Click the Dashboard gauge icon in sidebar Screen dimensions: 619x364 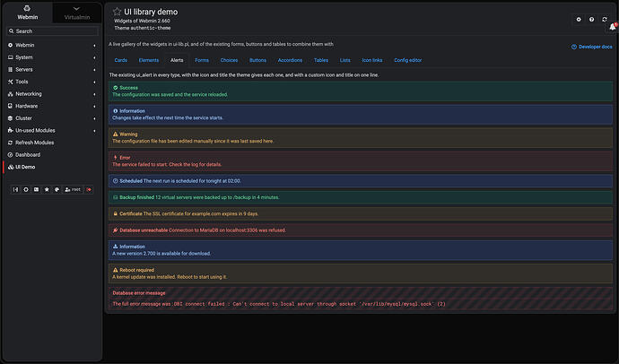tap(10, 154)
